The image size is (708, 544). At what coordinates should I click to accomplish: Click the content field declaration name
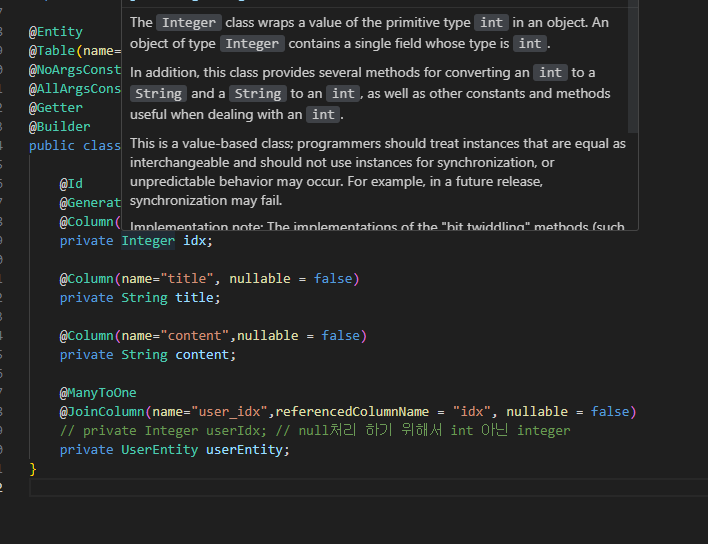[202, 354]
